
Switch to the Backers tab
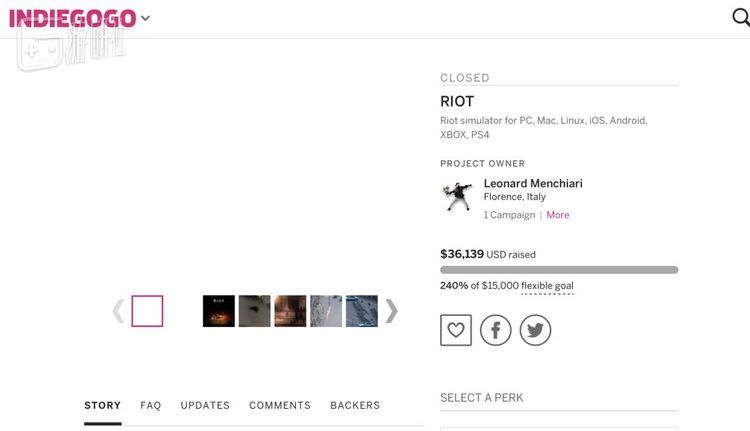[x=355, y=405]
